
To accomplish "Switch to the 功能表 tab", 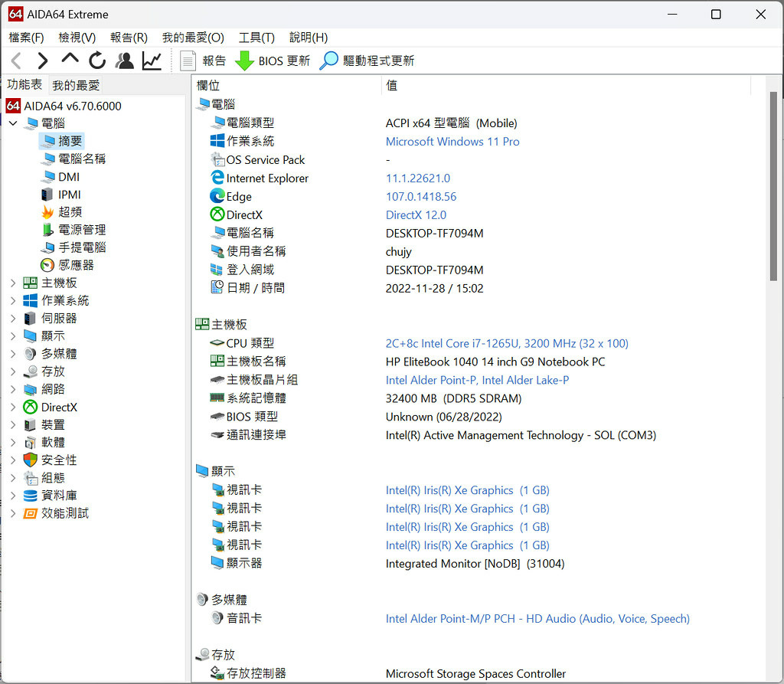I will pos(24,84).
